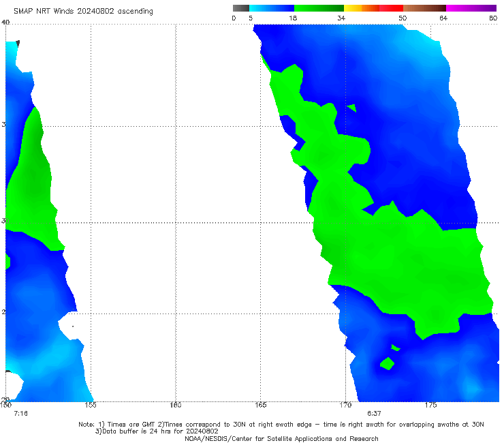Viewport: 504px width, 443px height.
Task: Click the longitude label '165'
Action: point(260,405)
